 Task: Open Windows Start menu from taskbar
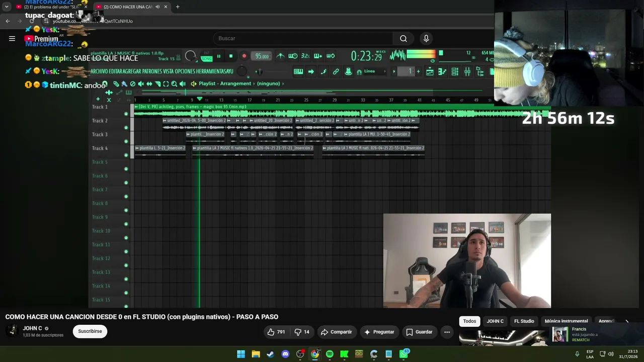pyautogui.click(x=241, y=354)
